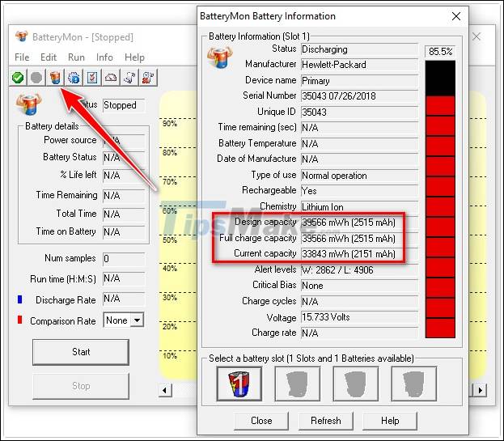The width and height of the screenshot is (504, 441).
Task: Click the dialog Help button
Action: (390, 421)
